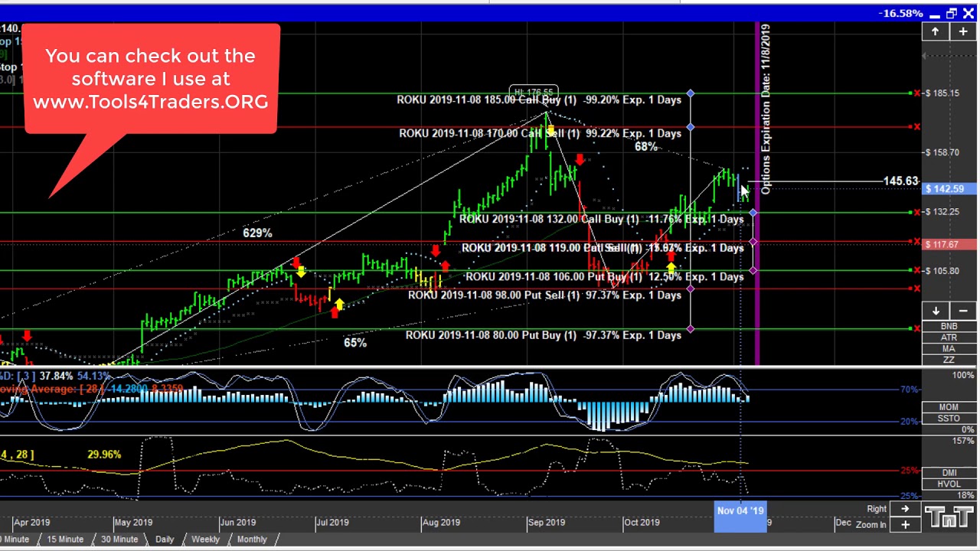The width and height of the screenshot is (980, 551).
Task: Click the plus button above the price scale
Action: tap(962, 31)
